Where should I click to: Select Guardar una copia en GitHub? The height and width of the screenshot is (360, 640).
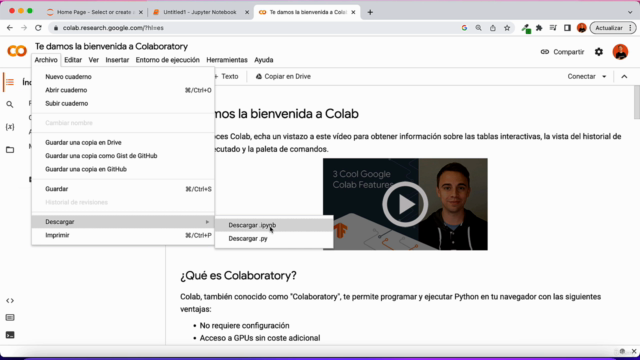123,169
